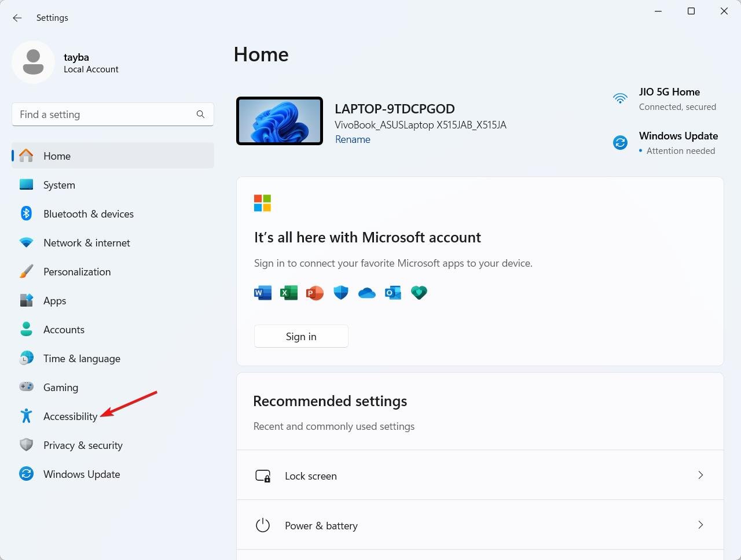Open Accounts settings
Image resolution: width=741 pixels, height=560 pixels.
click(113, 329)
